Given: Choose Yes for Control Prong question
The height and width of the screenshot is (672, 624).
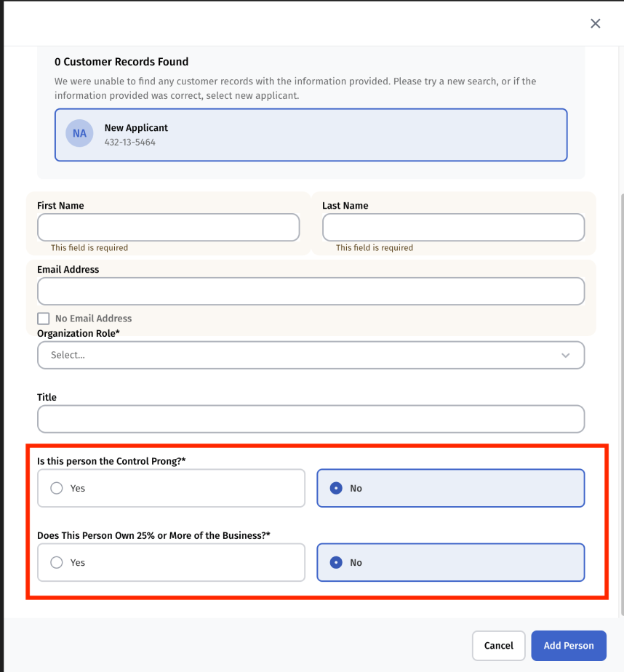Looking at the screenshot, I should 57,489.
